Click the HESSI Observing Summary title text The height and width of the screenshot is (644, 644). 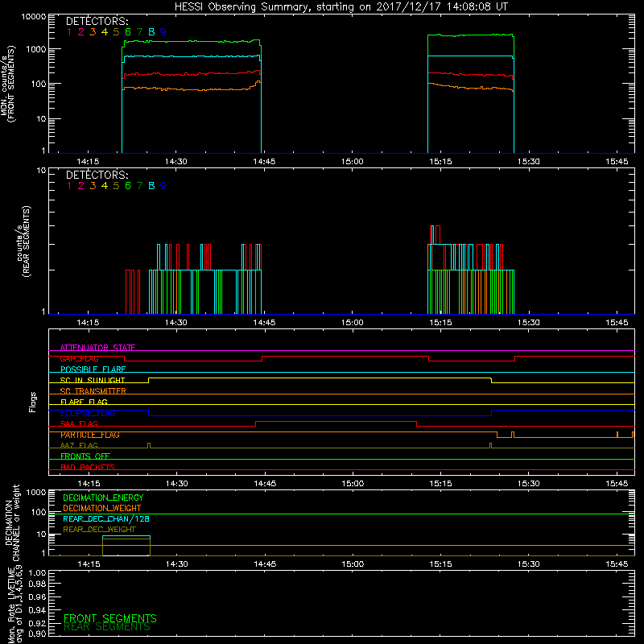[341, 7]
